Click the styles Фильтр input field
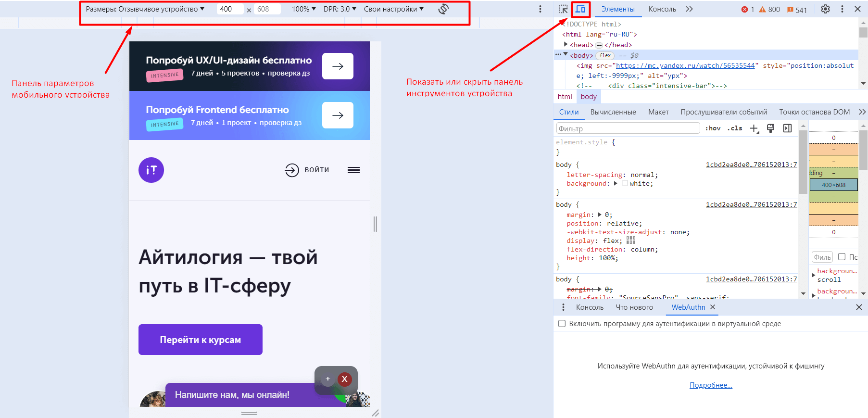The image size is (868, 418). click(628, 128)
